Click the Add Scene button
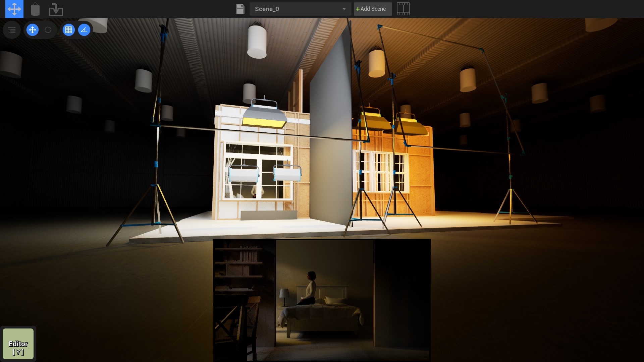The image size is (644, 362). [x=373, y=9]
